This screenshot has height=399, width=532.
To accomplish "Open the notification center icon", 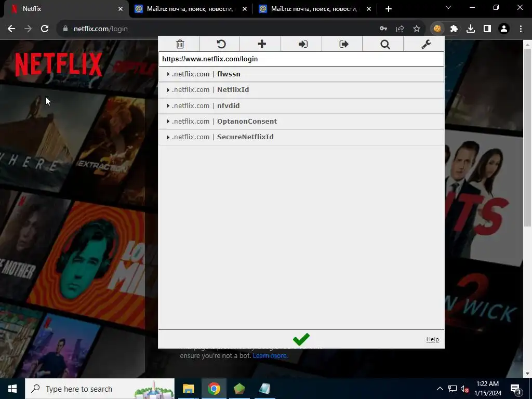I will tap(516, 389).
